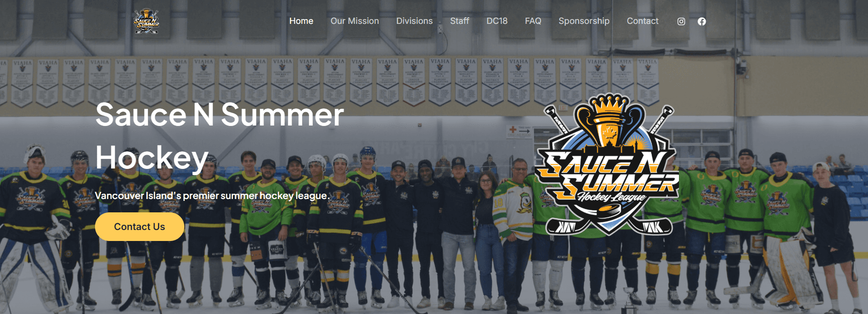Open the DC18 nav link
The width and height of the screenshot is (868, 314).
click(497, 21)
